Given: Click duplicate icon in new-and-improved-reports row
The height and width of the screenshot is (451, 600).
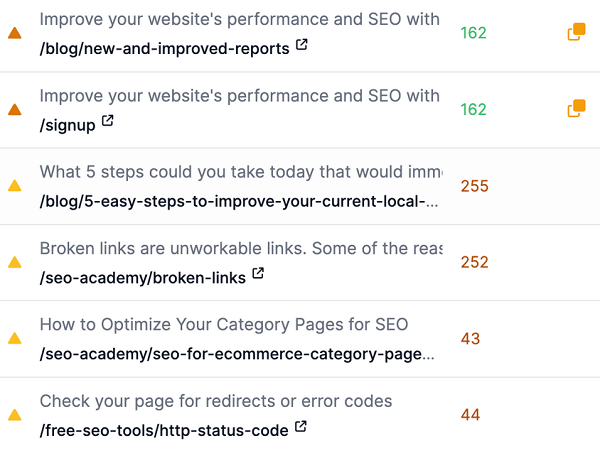Looking at the screenshot, I should click(x=576, y=32).
